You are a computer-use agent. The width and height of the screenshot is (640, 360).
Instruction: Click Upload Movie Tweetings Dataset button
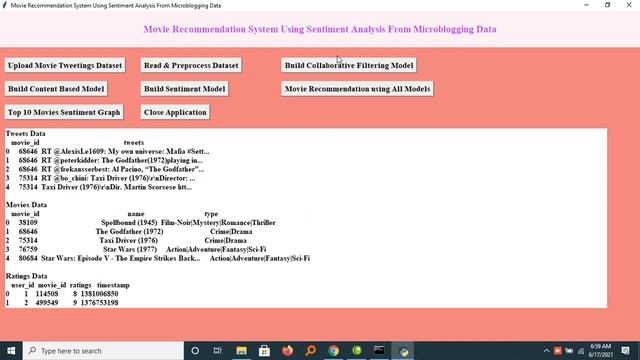pyautogui.click(x=65, y=65)
